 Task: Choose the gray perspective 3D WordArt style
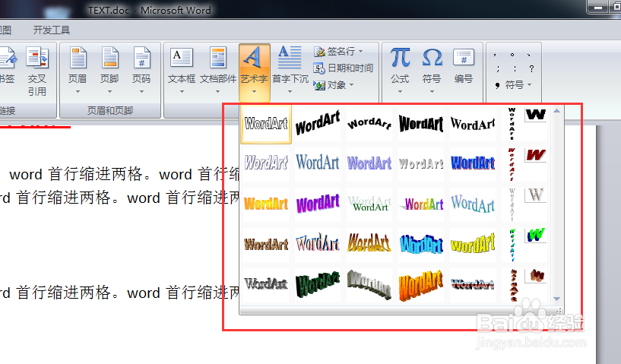tap(369, 285)
